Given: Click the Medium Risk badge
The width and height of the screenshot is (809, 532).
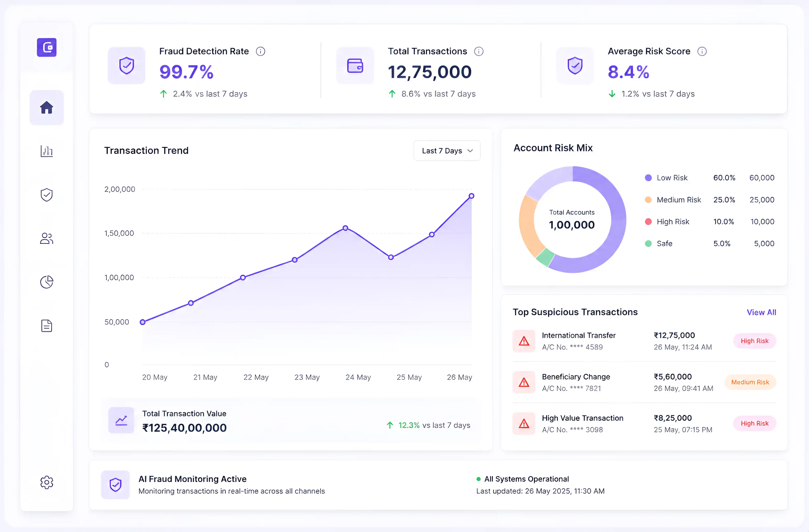Looking at the screenshot, I should [750, 382].
